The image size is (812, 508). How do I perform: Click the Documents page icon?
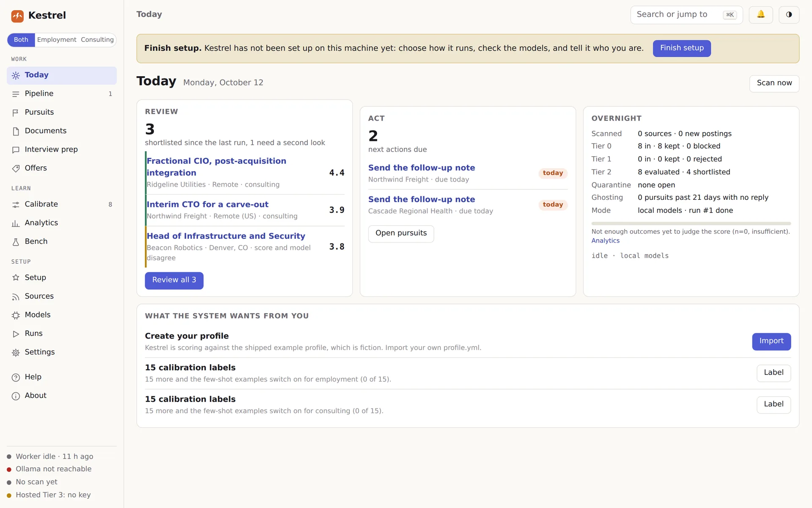16,131
